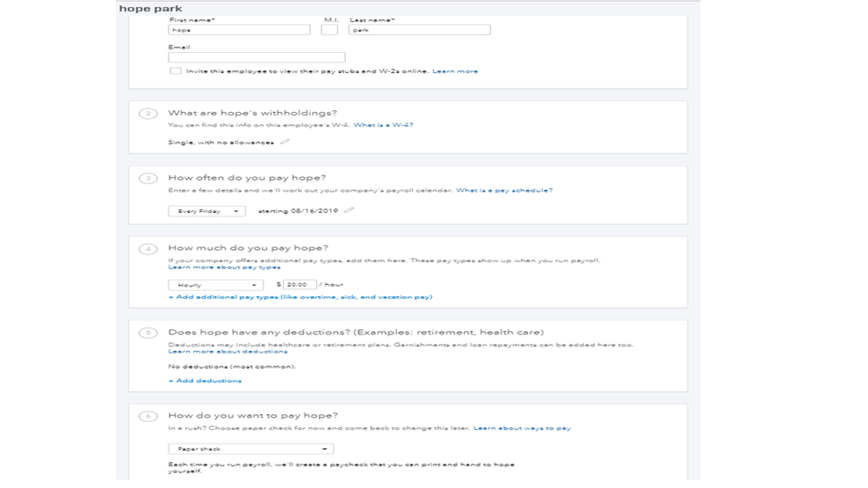Image resolution: width=868 pixels, height=488 pixels.
Task: Click the step 6 circle icon
Action: pyautogui.click(x=149, y=416)
